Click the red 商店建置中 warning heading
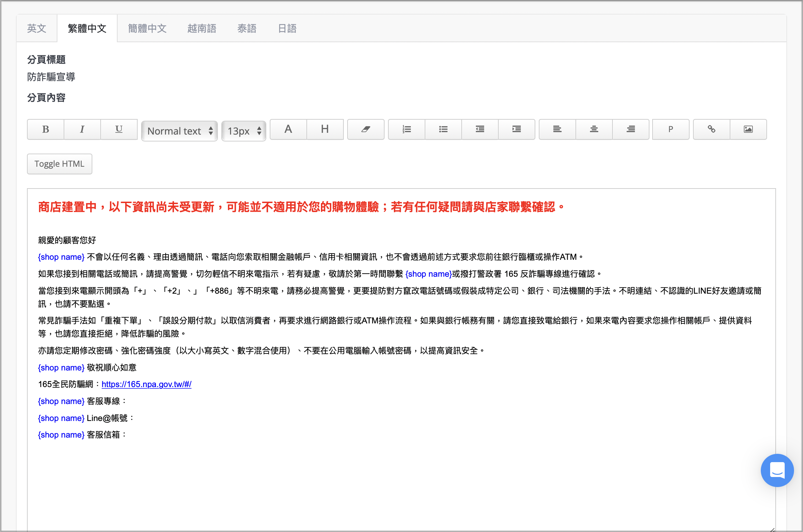Image resolution: width=803 pixels, height=532 pixels. click(301, 207)
